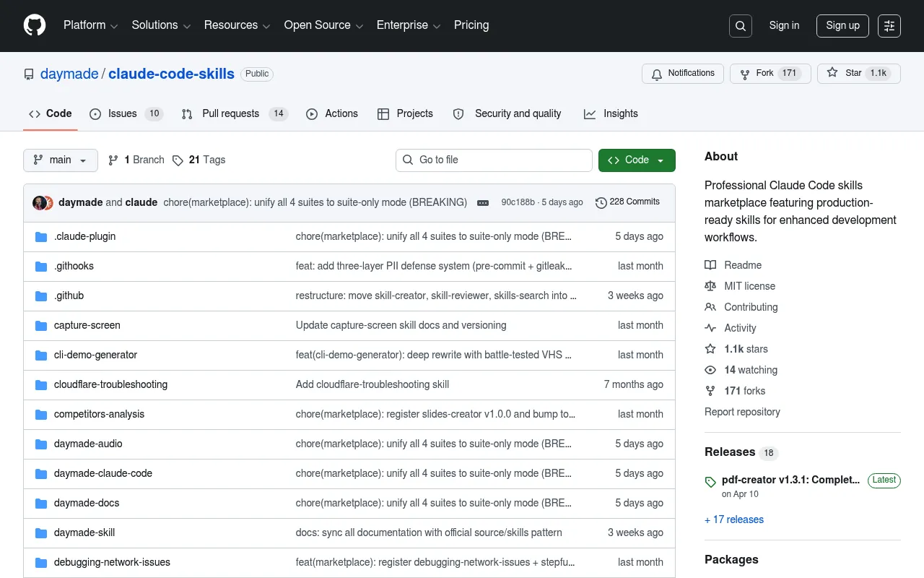The width and height of the screenshot is (924, 578).
Task: Open the Enterprise dropdown menu
Action: pos(409,25)
